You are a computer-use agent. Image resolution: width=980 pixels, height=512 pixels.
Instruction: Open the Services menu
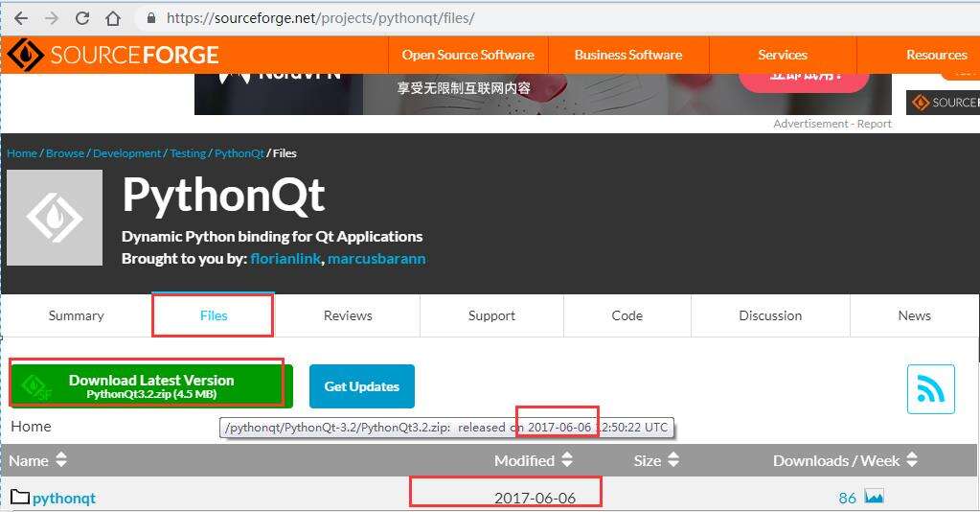[783, 55]
